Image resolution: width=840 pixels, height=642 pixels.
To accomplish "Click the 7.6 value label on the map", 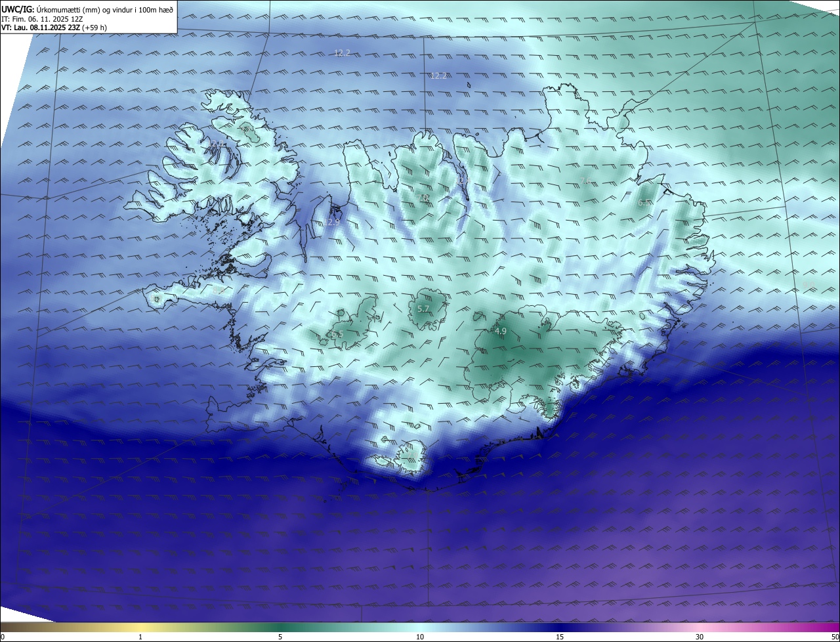I will tap(586, 181).
